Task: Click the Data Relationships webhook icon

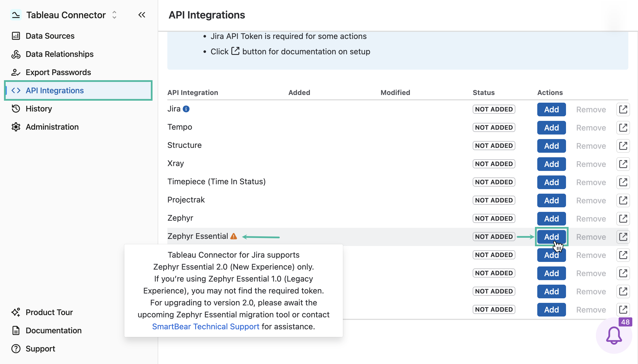Action: click(16, 54)
